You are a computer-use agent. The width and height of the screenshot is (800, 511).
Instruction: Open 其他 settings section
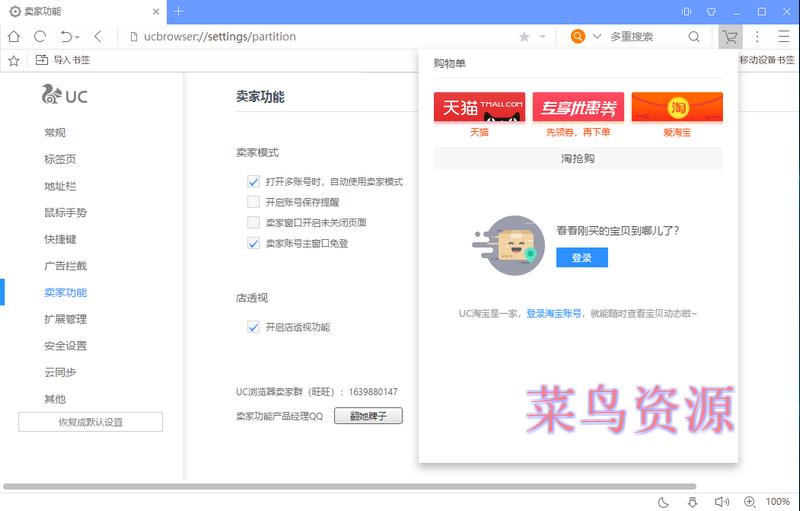coord(55,399)
